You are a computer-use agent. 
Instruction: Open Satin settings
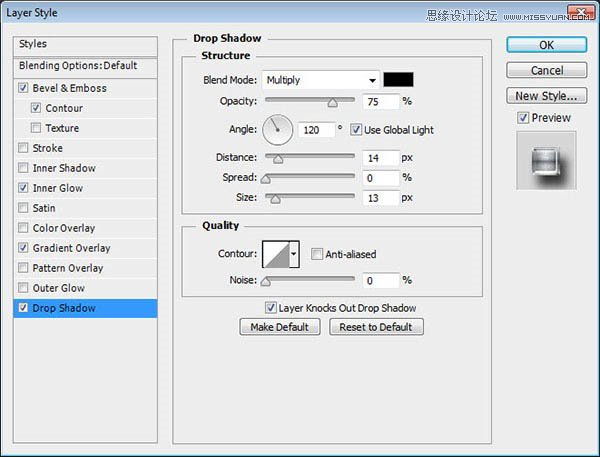pos(44,208)
